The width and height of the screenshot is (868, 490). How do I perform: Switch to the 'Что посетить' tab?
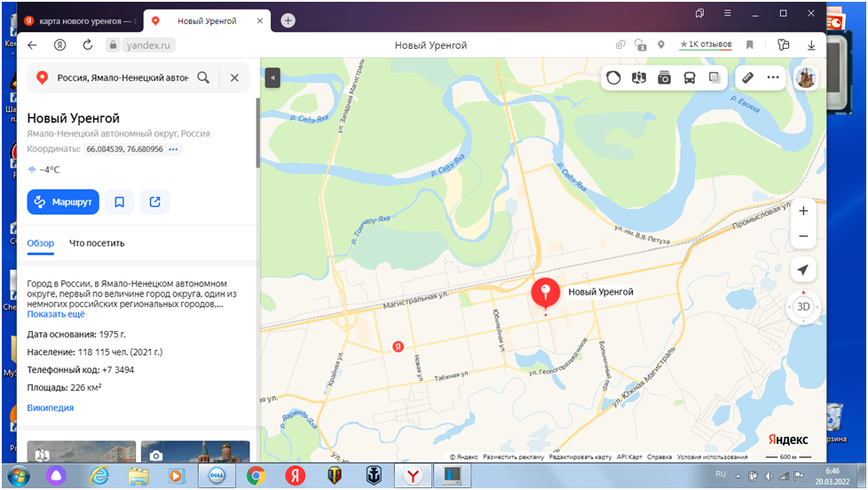point(97,243)
